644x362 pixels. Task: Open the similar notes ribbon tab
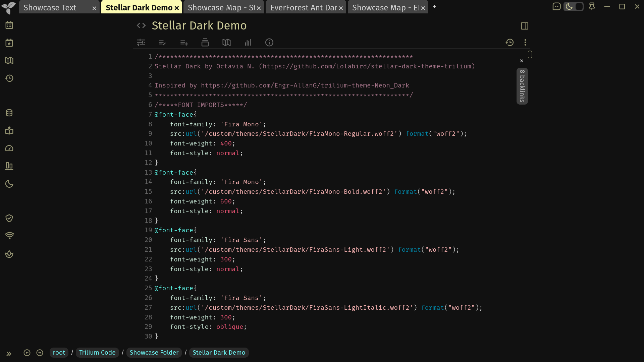tap(248, 43)
